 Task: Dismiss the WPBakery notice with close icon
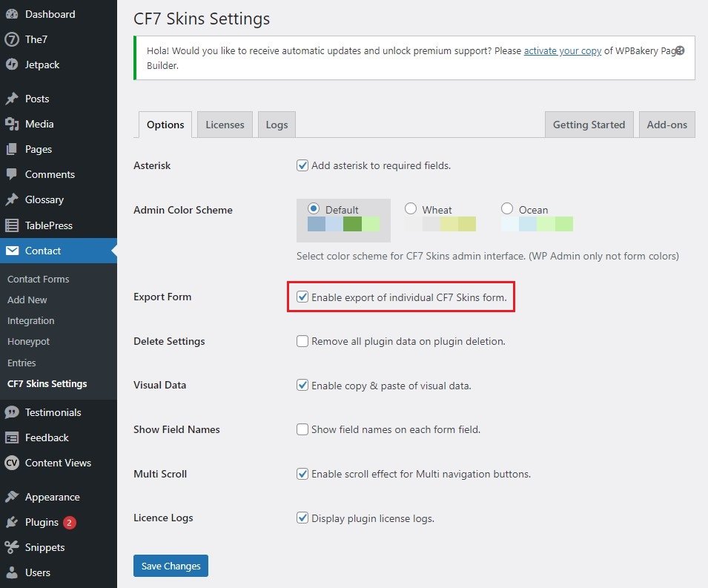(679, 51)
